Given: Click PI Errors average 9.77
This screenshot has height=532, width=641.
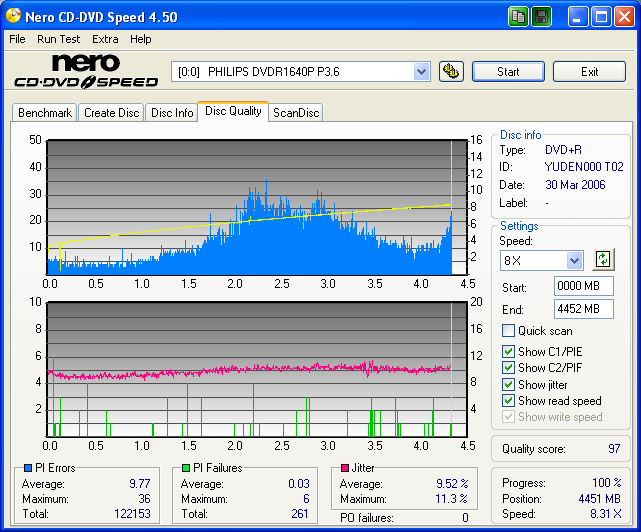Looking at the screenshot, I should click(x=139, y=484).
